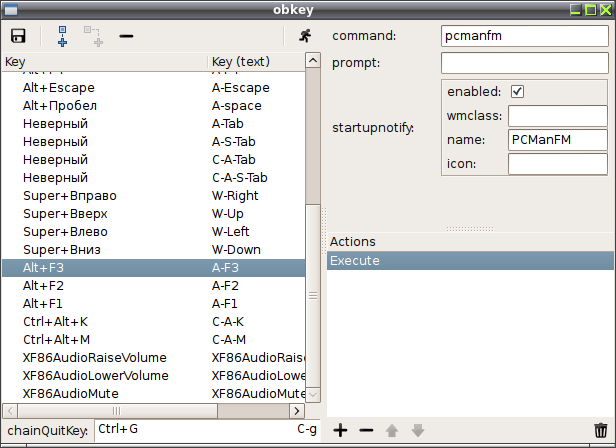
Task: Select the row with key text A-Tab
Action: (154, 124)
